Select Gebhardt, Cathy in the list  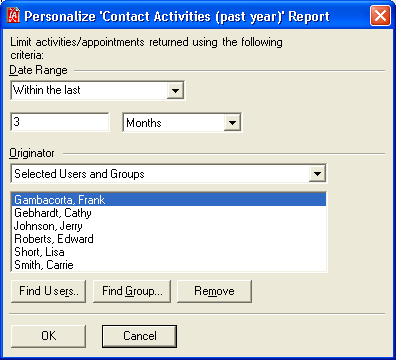pyautogui.click(x=169, y=213)
